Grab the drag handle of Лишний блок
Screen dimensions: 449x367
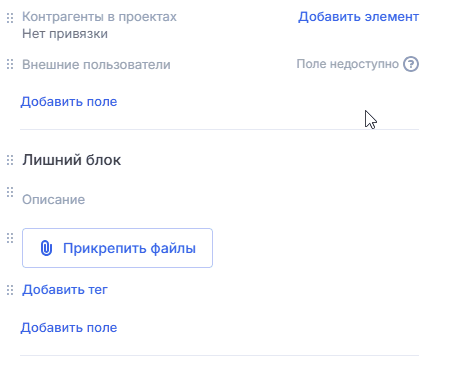(10, 160)
